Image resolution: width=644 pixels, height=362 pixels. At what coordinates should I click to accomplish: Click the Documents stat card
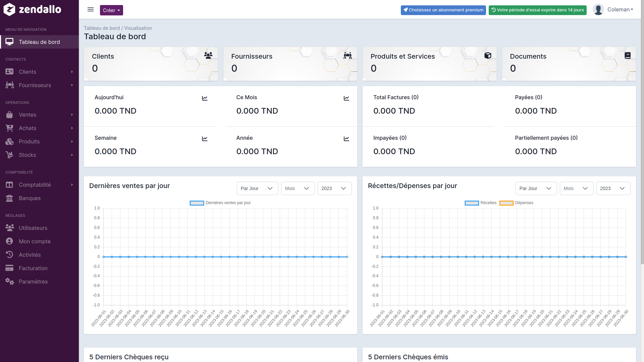click(569, 64)
